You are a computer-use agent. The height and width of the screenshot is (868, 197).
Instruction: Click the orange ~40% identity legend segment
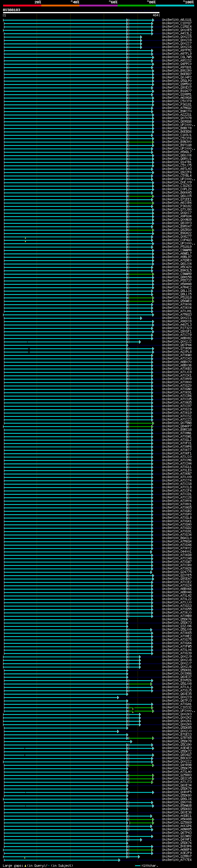pyautogui.click(x=60, y=6)
